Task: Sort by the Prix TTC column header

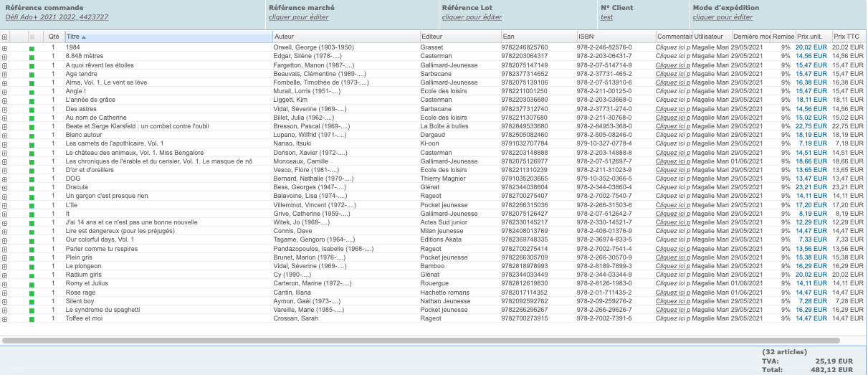Action: pos(849,37)
